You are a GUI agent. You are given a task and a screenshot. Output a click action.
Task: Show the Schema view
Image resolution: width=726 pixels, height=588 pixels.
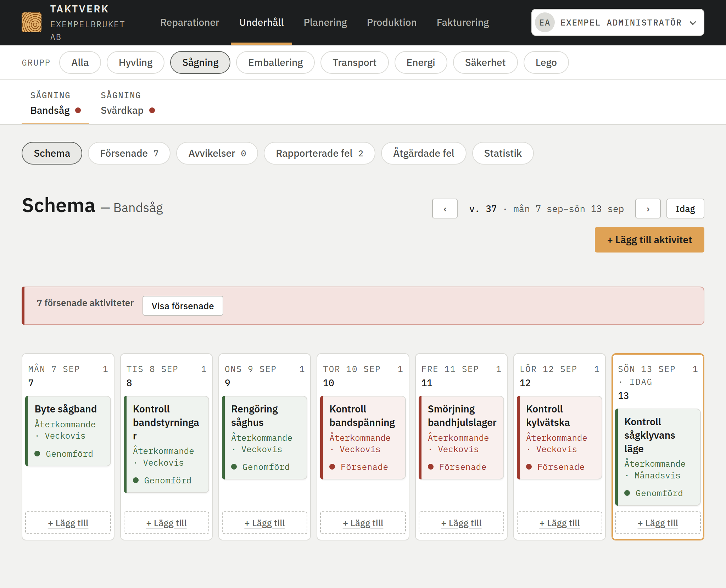[52, 153]
